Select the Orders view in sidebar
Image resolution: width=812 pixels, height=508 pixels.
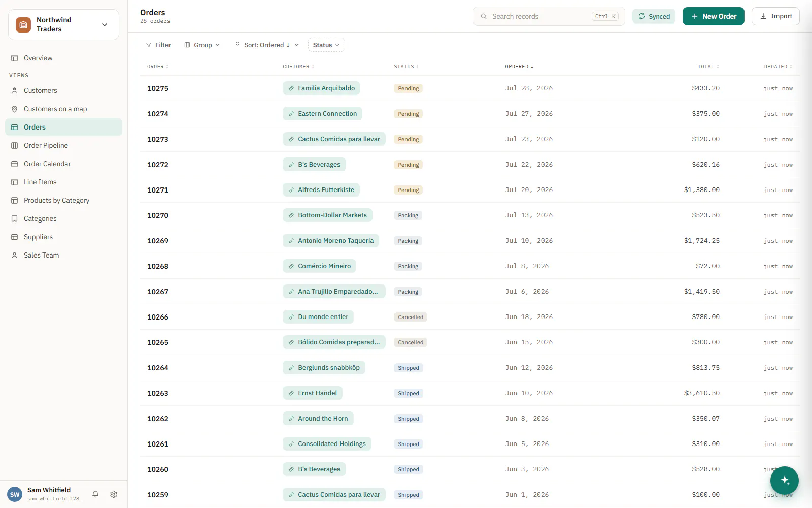tap(63, 127)
